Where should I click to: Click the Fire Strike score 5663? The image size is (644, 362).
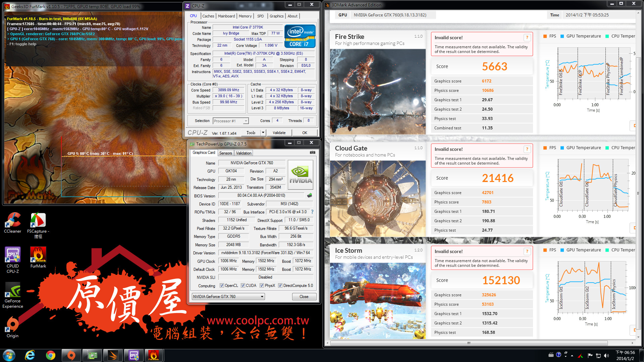(495, 66)
